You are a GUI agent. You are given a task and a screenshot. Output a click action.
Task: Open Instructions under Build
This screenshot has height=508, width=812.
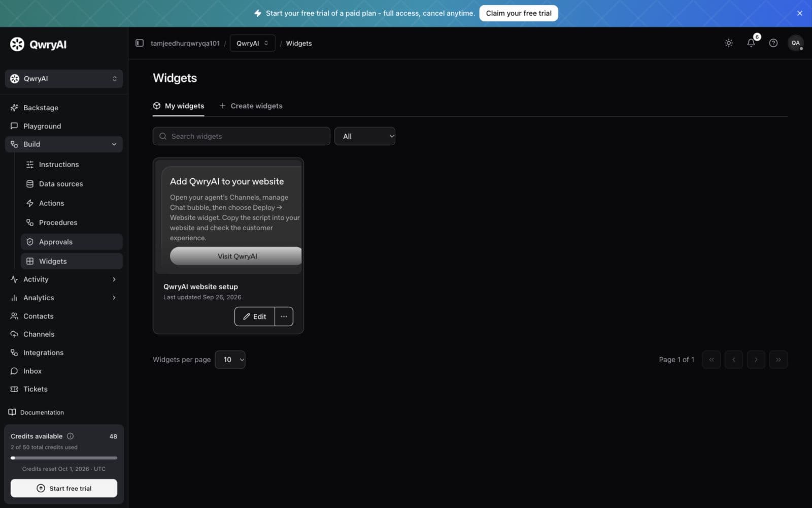click(x=72, y=165)
